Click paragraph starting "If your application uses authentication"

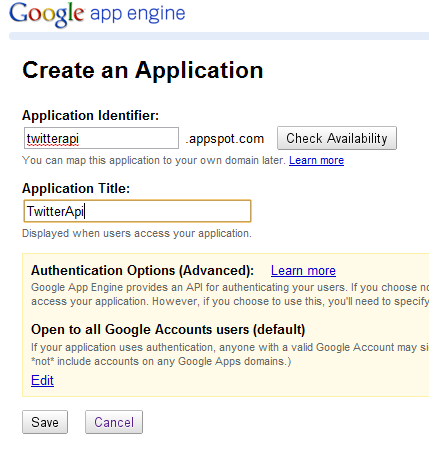coord(230,354)
